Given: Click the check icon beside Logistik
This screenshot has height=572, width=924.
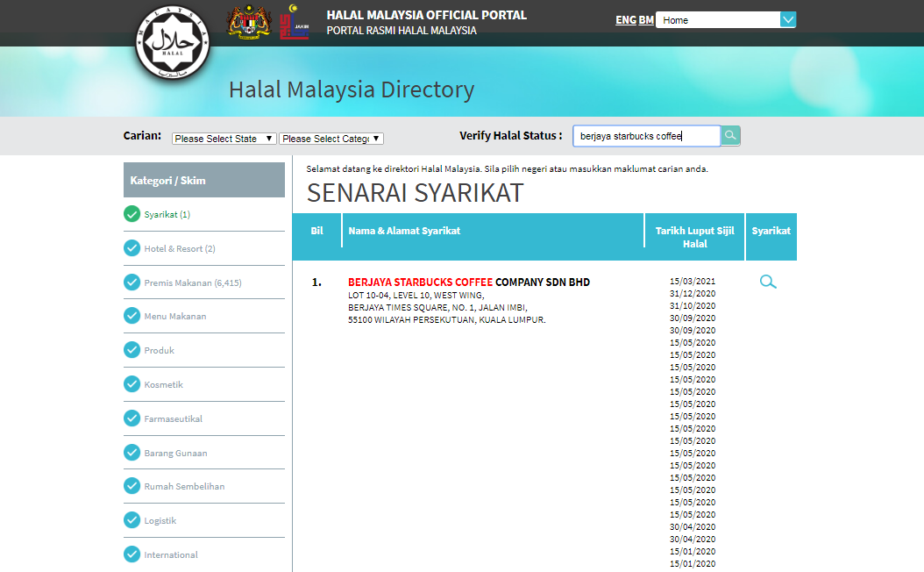Looking at the screenshot, I should [132, 521].
